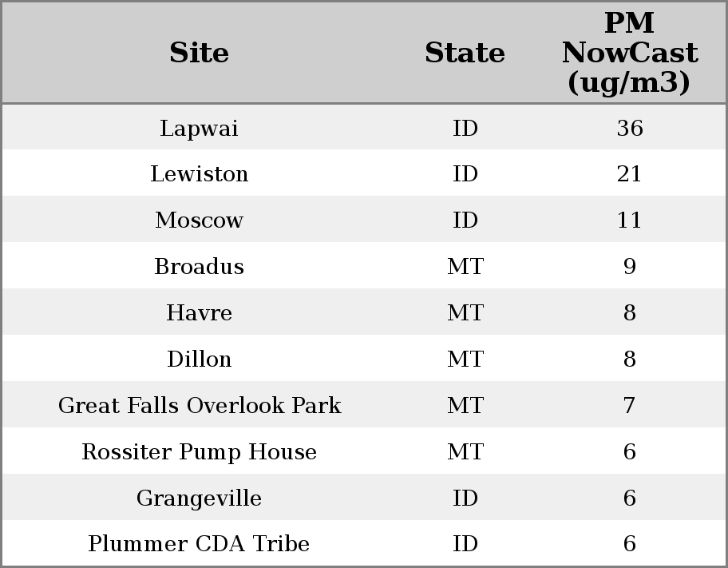Click the Plummer CDA Tribe entry
Viewport: 728px width, 568px height.
point(199,544)
